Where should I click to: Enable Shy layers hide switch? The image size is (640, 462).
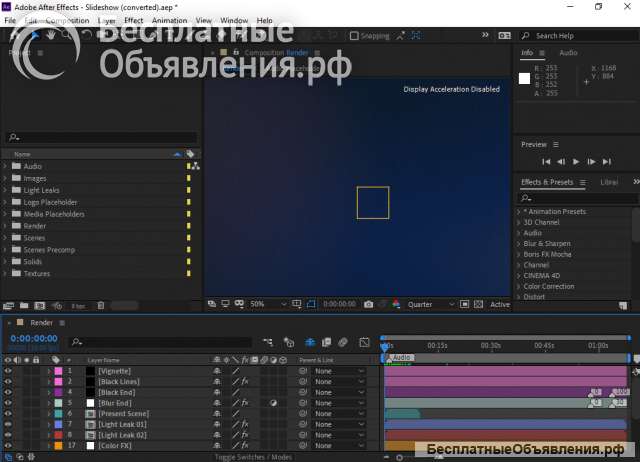[310, 342]
